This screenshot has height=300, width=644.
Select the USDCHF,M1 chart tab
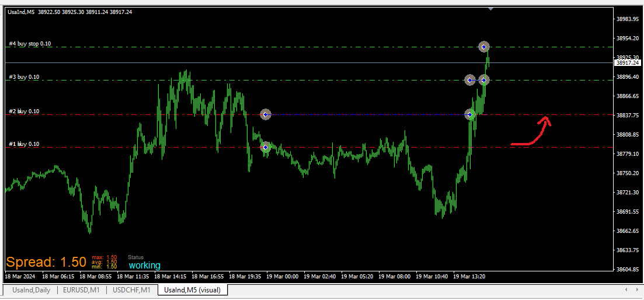(x=133, y=290)
